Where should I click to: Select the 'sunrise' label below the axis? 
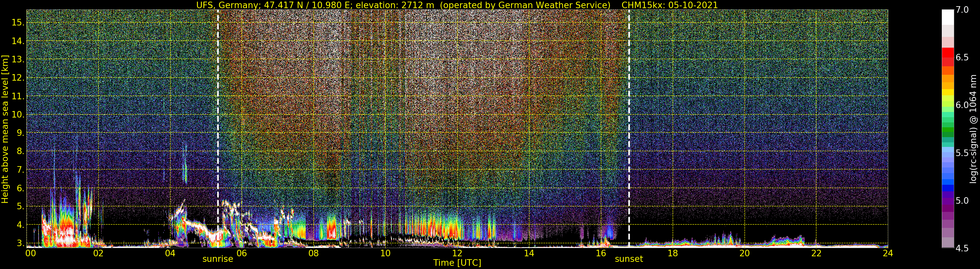coord(217,259)
